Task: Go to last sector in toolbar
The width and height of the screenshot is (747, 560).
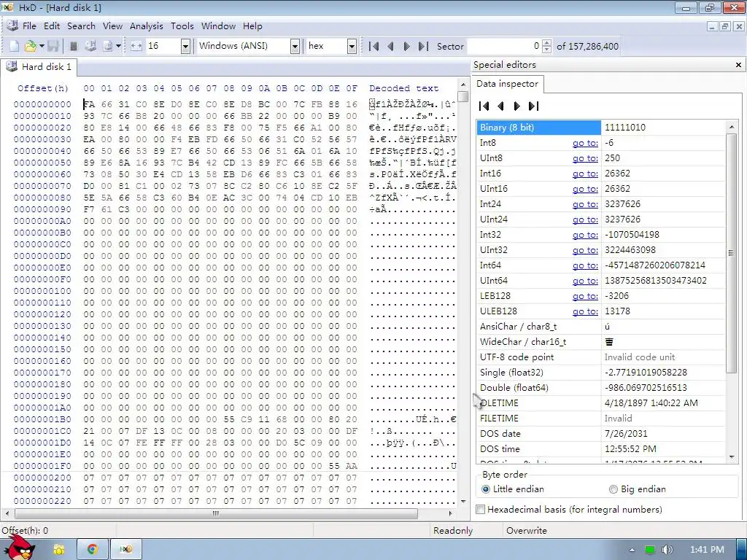Action: [423, 46]
